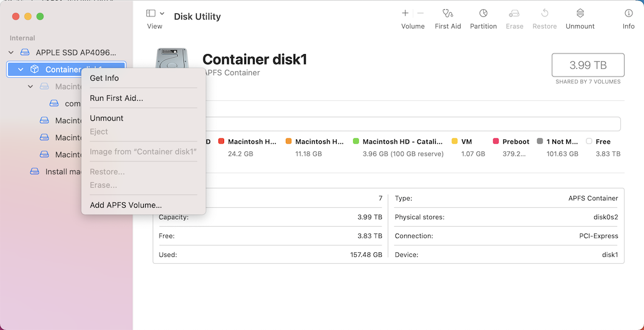This screenshot has width=644, height=330.
Task: Select the APPLE SSD AP4096 drive icon
Action: 25,53
